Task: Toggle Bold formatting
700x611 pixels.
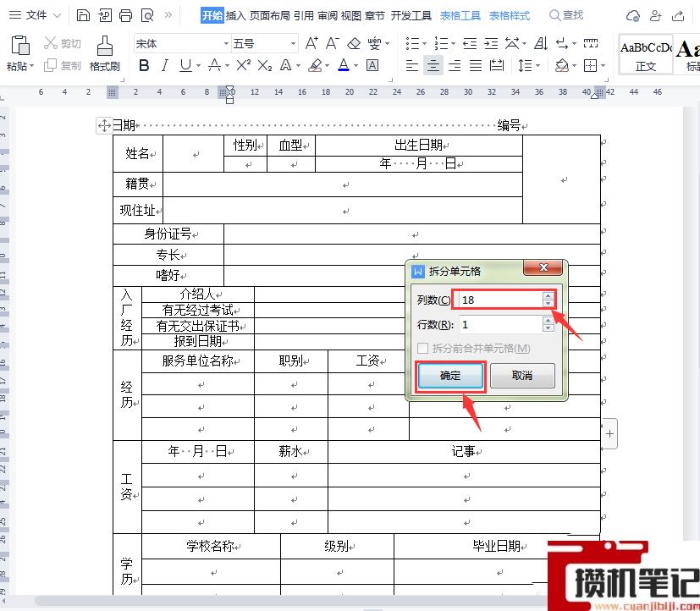Action: point(144,66)
